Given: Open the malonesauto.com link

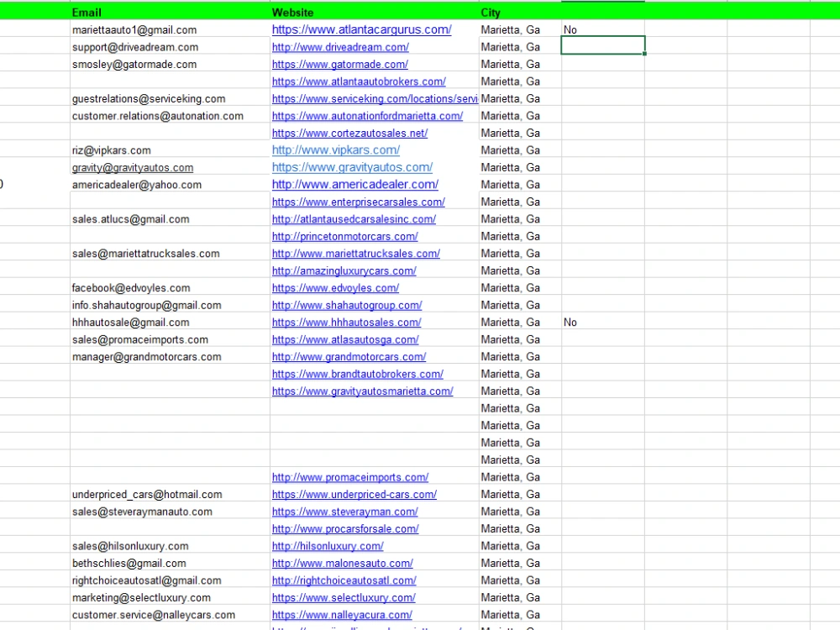Looking at the screenshot, I should pyautogui.click(x=343, y=563).
